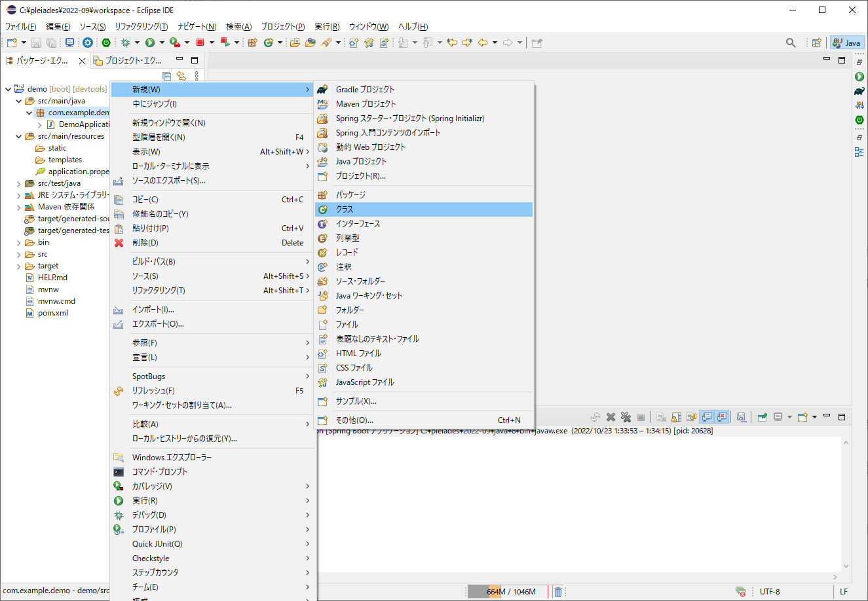Select クラス in the New submenu

[x=424, y=209]
